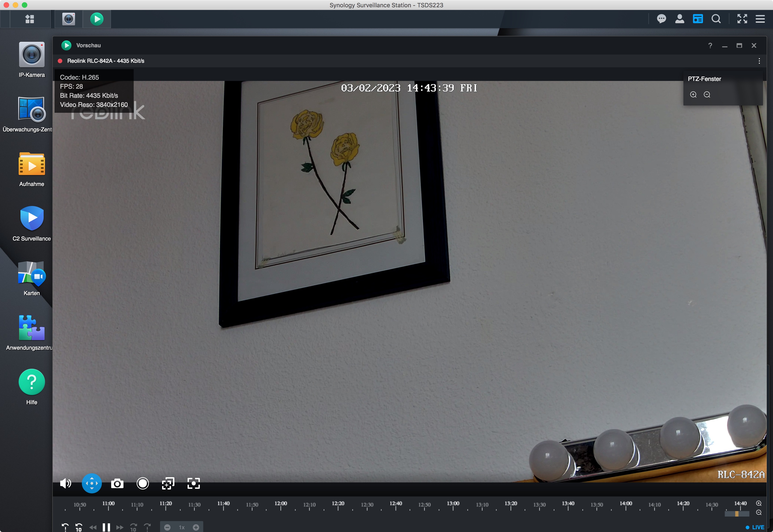Open the three-dot camera options menu
The height and width of the screenshot is (532, 773).
(x=759, y=61)
